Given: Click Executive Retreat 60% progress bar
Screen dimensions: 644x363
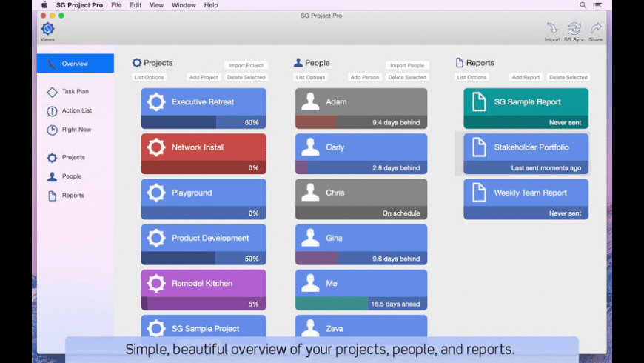Looking at the screenshot, I should pyautogui.click(x=204, y=122).
